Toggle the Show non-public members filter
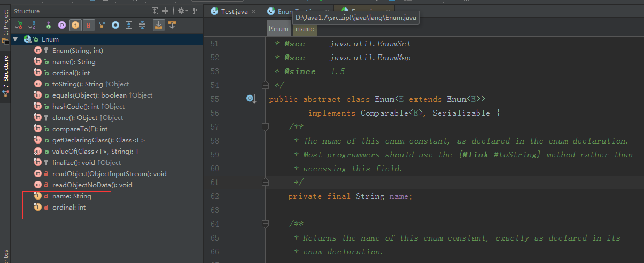644x263 pixels. click(88, 25)
